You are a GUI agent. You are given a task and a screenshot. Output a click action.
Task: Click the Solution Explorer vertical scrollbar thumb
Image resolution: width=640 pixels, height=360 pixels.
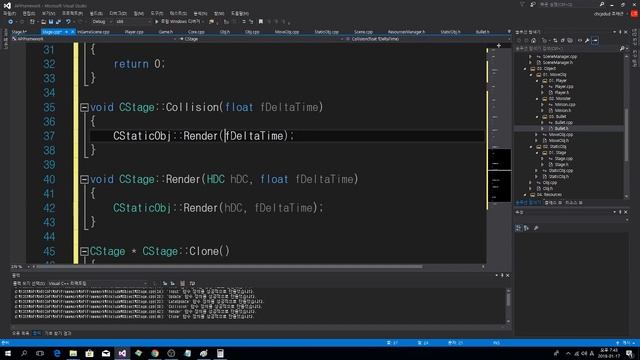pos(627,135)
